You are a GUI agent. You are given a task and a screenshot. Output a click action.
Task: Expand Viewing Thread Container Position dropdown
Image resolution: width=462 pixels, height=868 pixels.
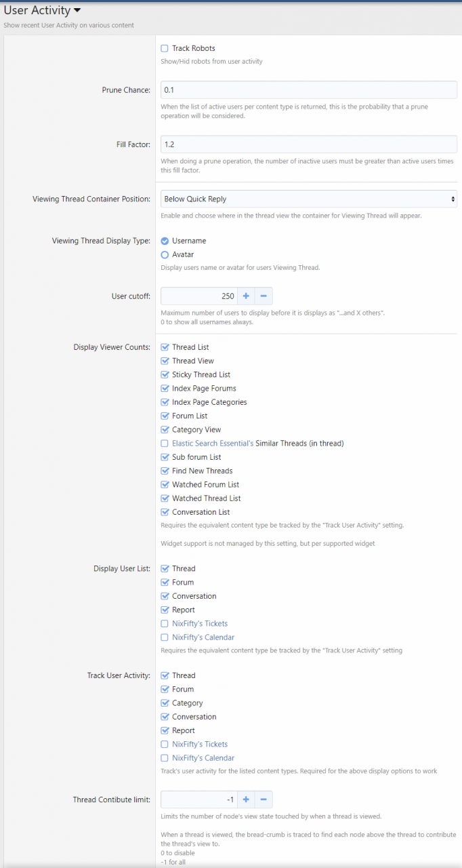[x=309, y=199]
